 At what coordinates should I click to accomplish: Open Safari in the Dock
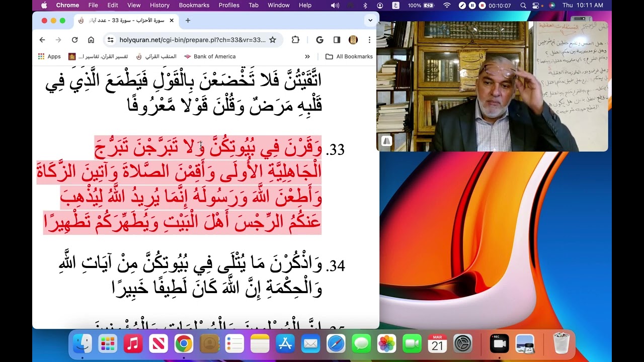pos(336,344)
